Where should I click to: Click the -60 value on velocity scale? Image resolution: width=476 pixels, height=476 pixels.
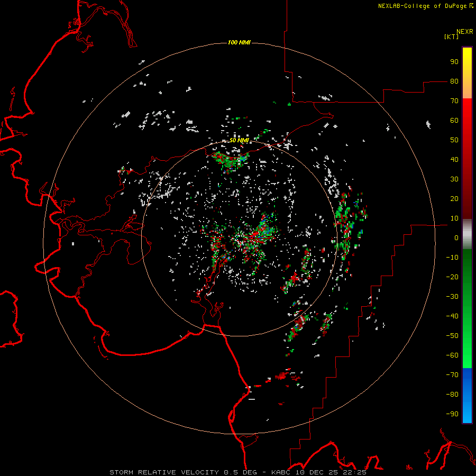pos(452,355)
